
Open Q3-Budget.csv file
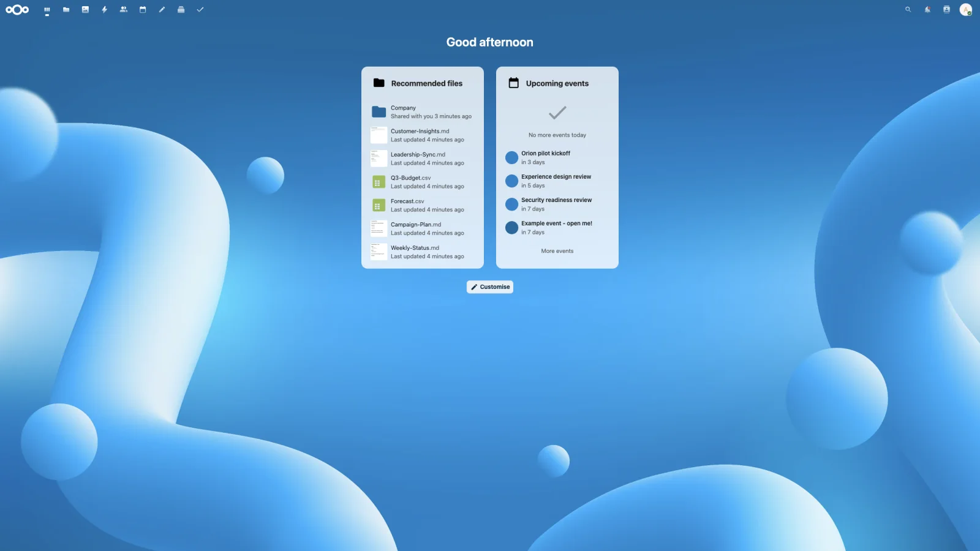(x=423, y=182)
